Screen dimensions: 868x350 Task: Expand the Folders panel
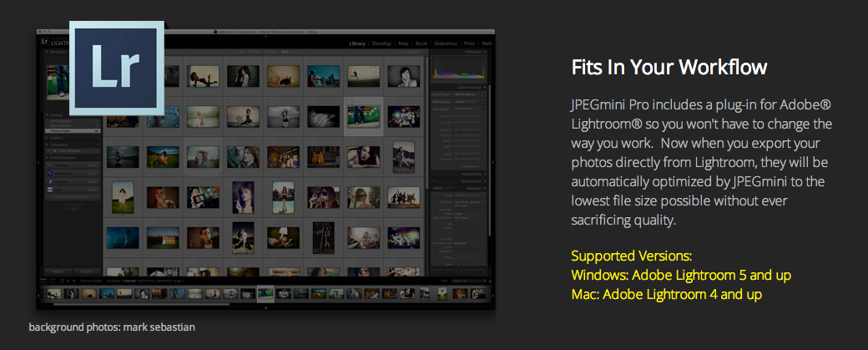tap(47, 137)
